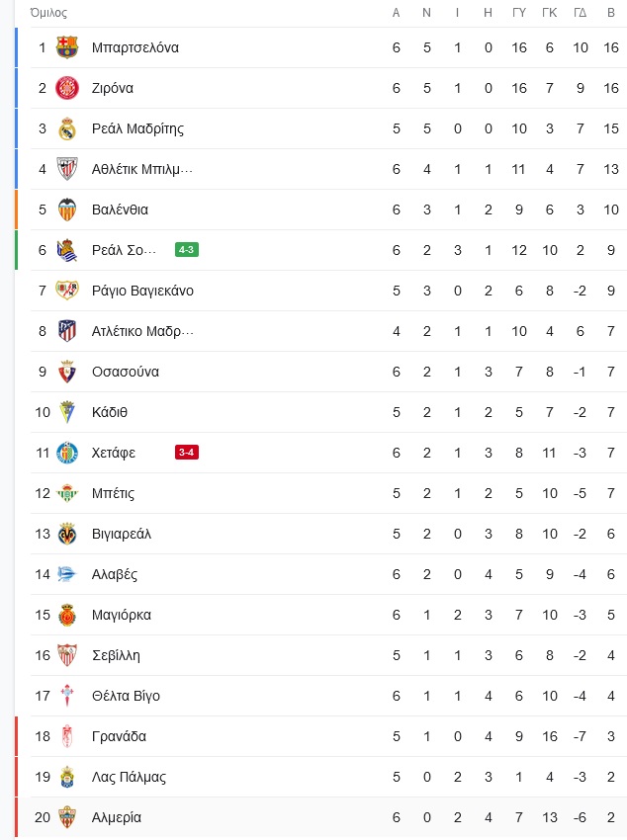The width and height of the screenshot is (627, 840).
Task: Open team page for Οσασούνα
Action: coord(126,372)
